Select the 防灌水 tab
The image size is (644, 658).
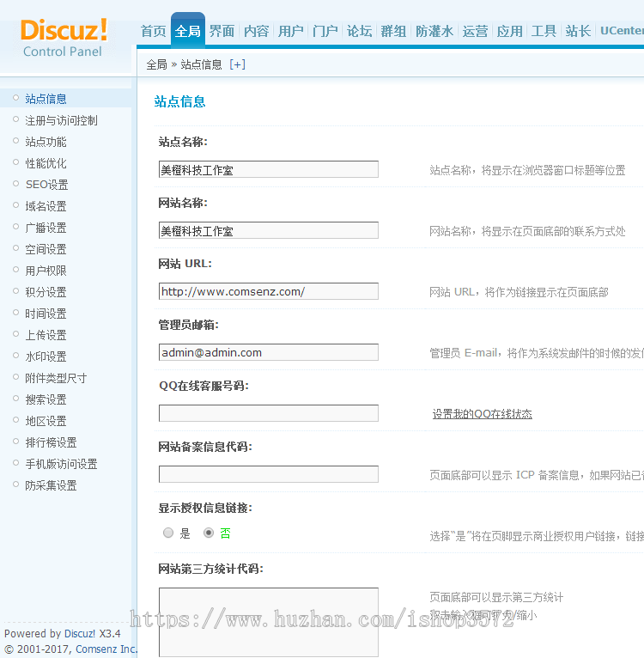(x=434, y=31)
